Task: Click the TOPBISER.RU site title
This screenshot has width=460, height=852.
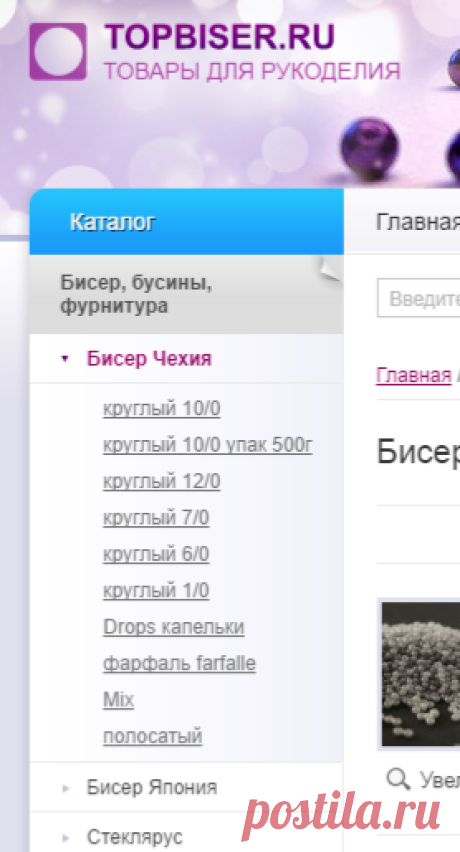Action: tap(220, 37)
